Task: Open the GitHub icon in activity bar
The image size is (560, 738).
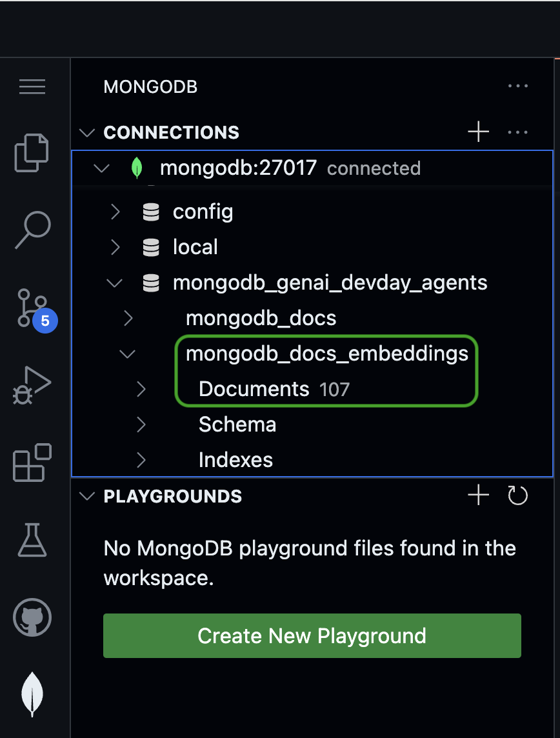Action: [x=32, y=617]
